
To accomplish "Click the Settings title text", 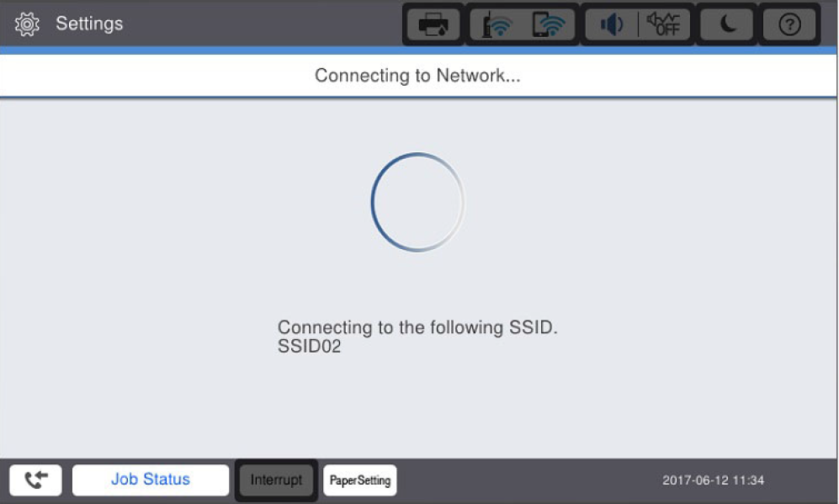I will [89, 24].
